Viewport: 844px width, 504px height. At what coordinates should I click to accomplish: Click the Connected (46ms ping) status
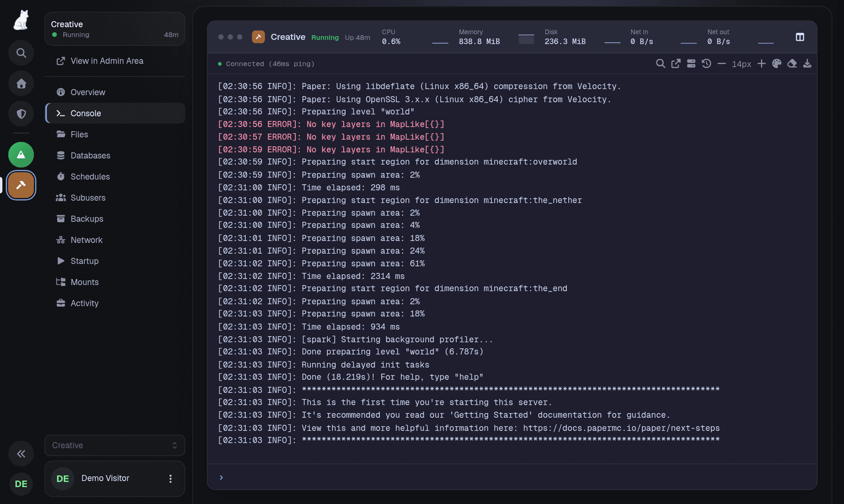pyautogui.click(x=266, y=64)
